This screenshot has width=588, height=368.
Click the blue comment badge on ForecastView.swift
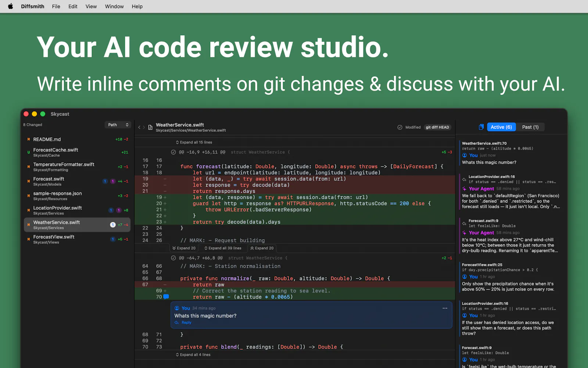[113, 239]
